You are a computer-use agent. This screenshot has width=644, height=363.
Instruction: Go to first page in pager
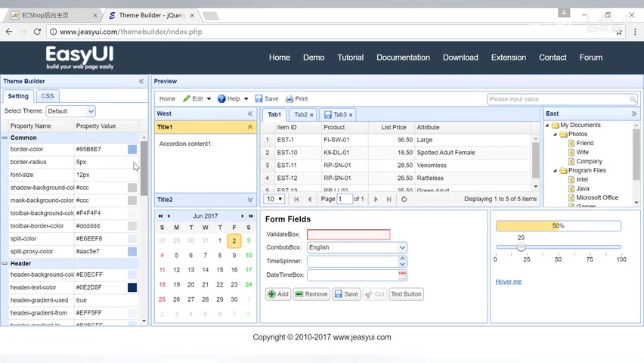click(296, 200)
